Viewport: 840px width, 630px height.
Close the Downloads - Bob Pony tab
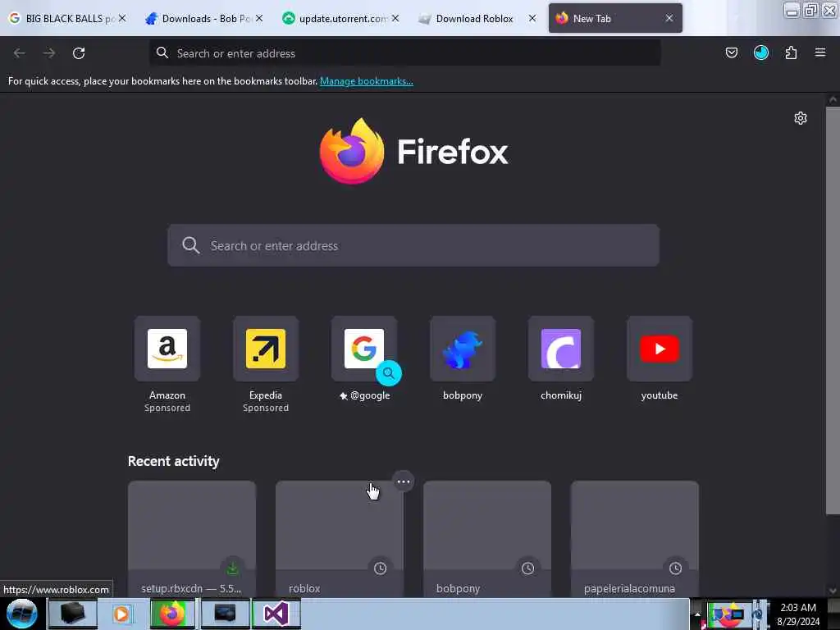pyautogui.click(x=259, y=18)
